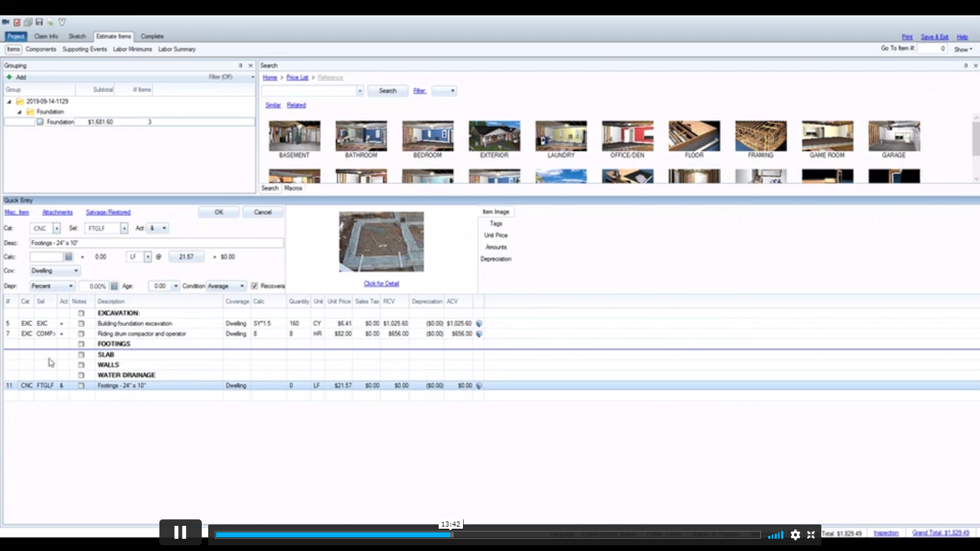Open the Cov Dwelling dropdown
This screenshot has width=980, height=551.
click(55, 271)
